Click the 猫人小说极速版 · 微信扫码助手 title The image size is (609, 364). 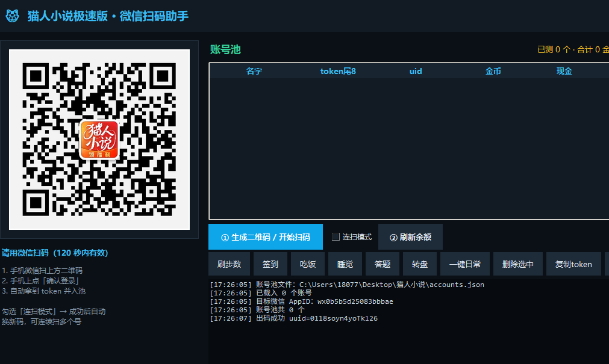click(108, 16)
